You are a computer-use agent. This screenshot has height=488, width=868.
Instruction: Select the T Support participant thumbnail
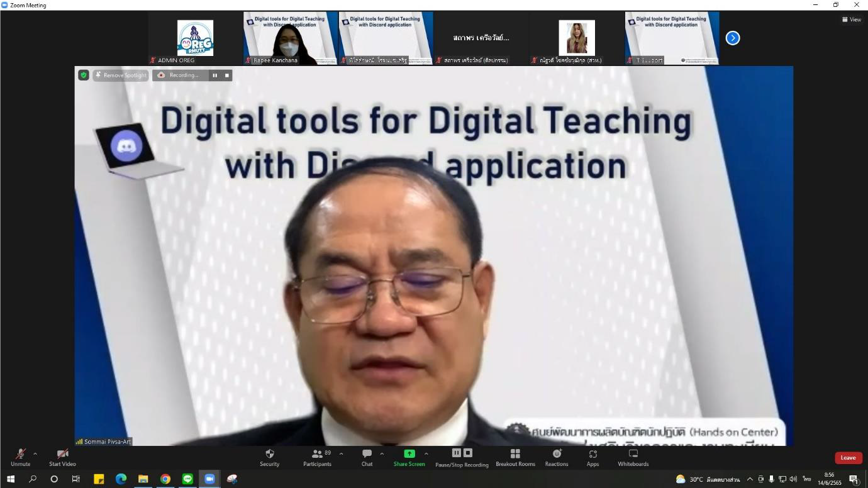point(672,38)
